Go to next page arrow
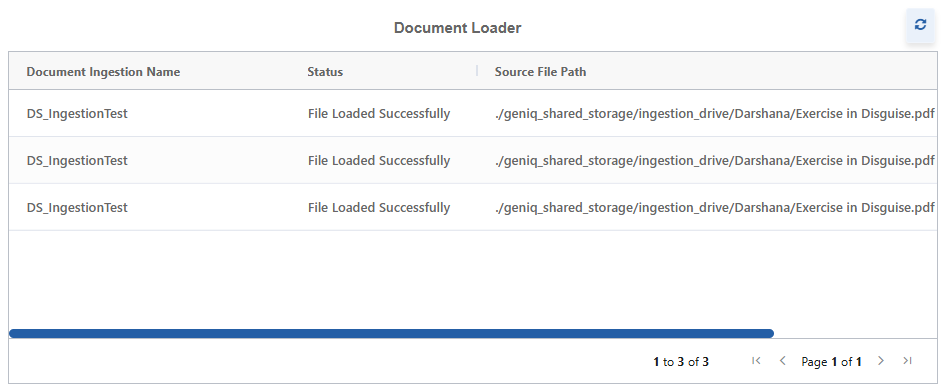Image resolution: width=943 pixels, height=392 pixels. point(881,361)
